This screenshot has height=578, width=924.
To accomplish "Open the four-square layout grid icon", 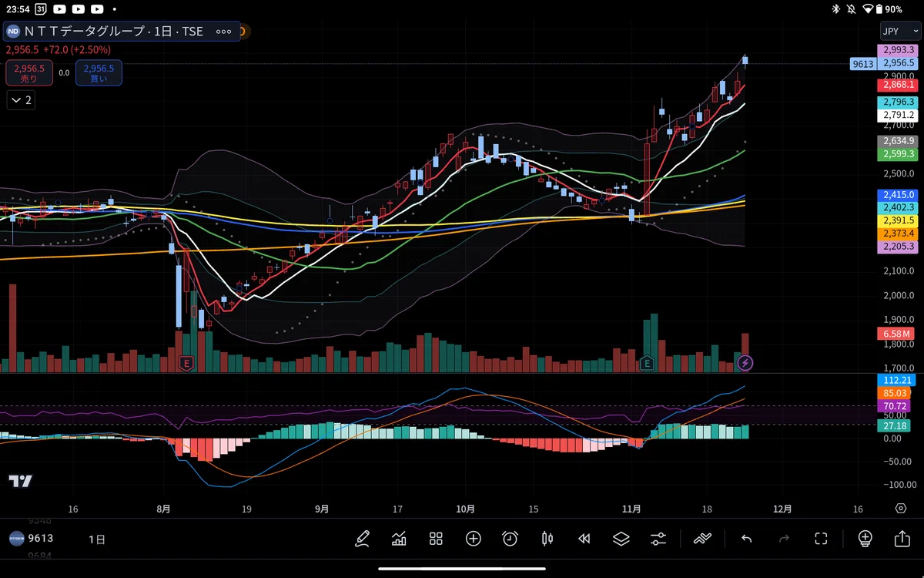I will [x=436, y=539].
